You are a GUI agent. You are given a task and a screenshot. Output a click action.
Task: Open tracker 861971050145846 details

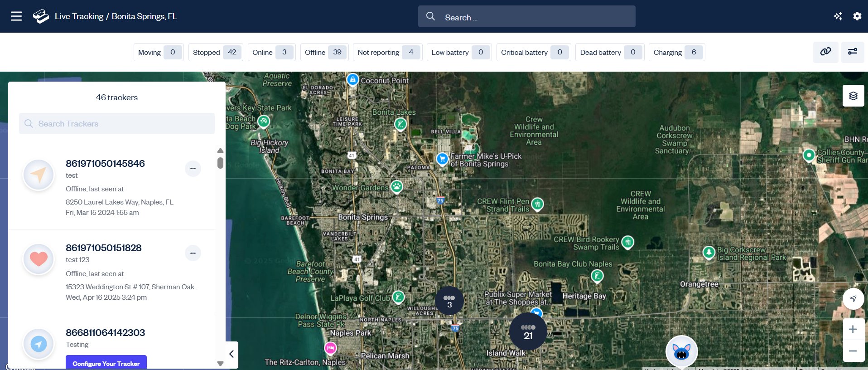coord(105,163)
